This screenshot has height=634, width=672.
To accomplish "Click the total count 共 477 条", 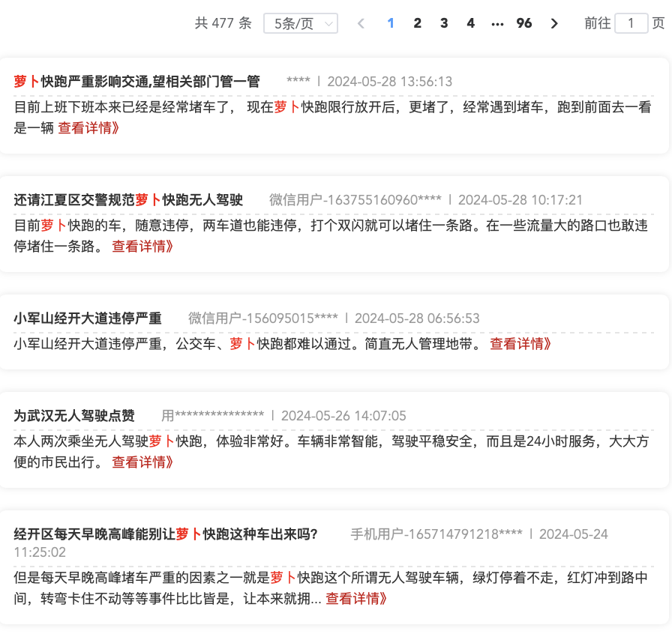I will pos(223,23).
